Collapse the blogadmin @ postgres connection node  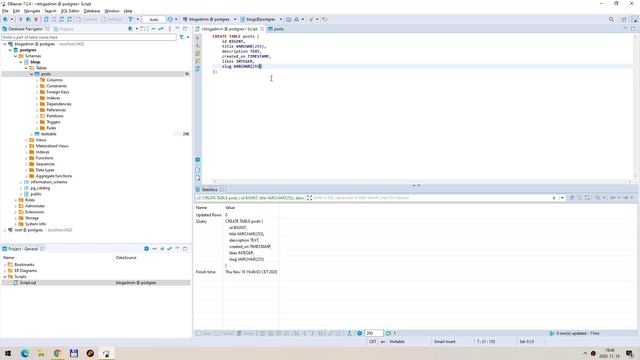(x=5, y=44)
